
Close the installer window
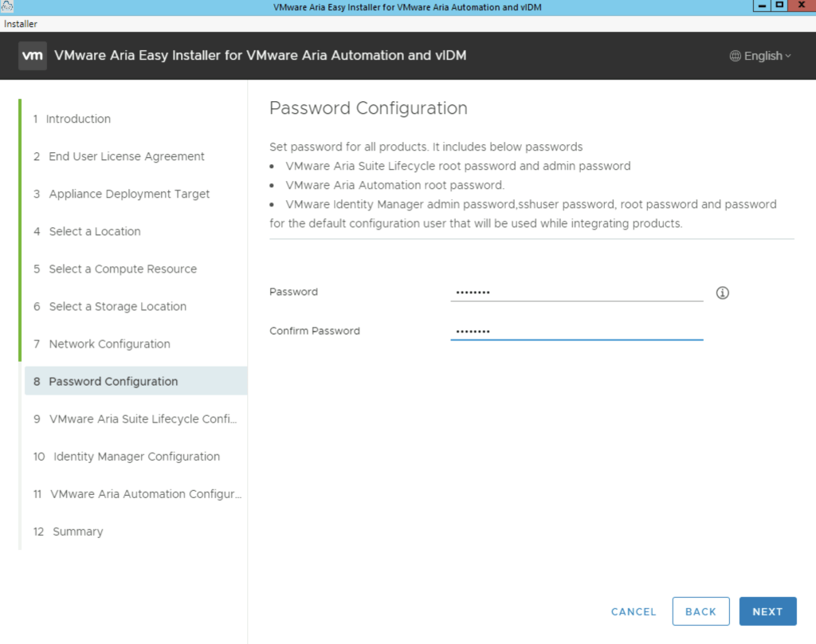pos(802,6)
